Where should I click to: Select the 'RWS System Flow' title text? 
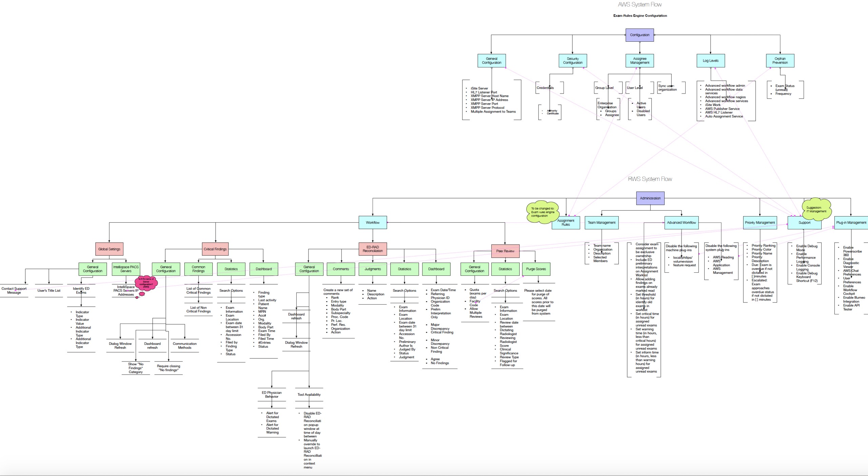tap(650, 179)
